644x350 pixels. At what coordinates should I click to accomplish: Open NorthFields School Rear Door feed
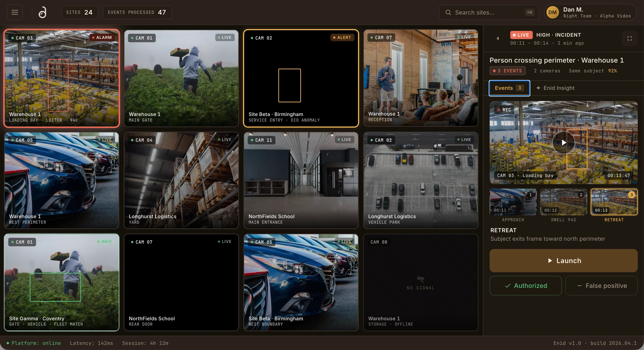[x=181, y=282]
